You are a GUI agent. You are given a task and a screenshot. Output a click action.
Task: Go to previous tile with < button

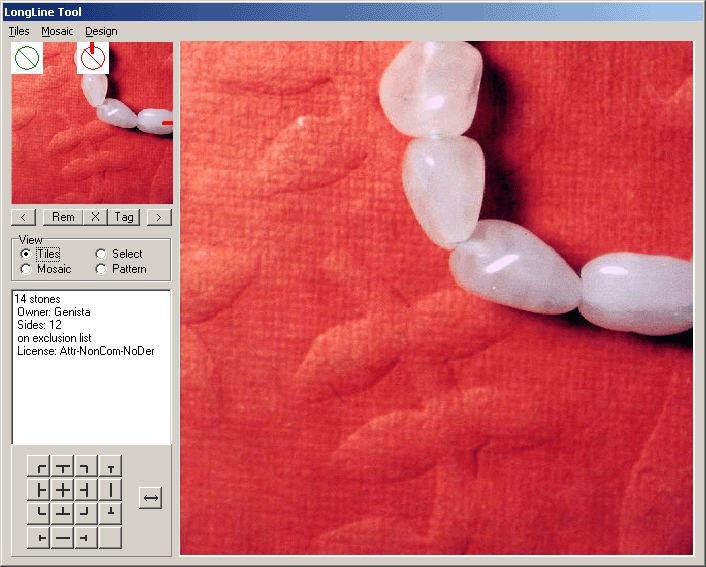tap(23, 217)
